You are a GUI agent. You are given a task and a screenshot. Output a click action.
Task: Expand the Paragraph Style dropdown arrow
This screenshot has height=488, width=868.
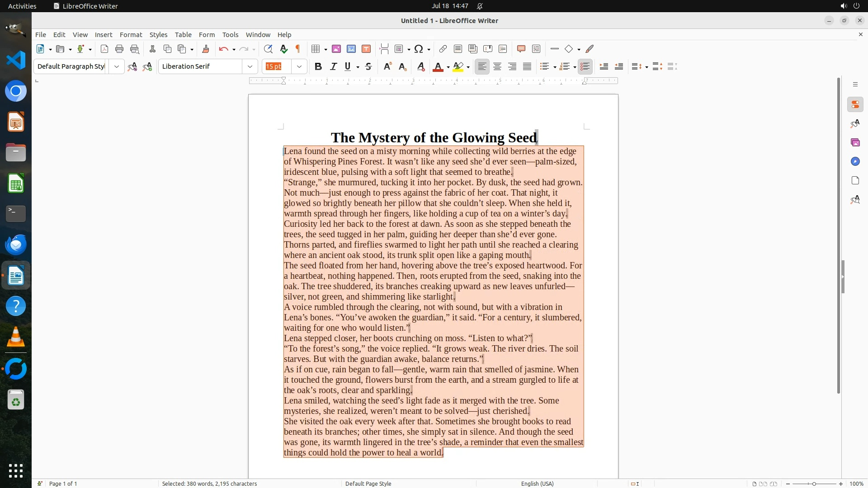(x=116, y=66)
